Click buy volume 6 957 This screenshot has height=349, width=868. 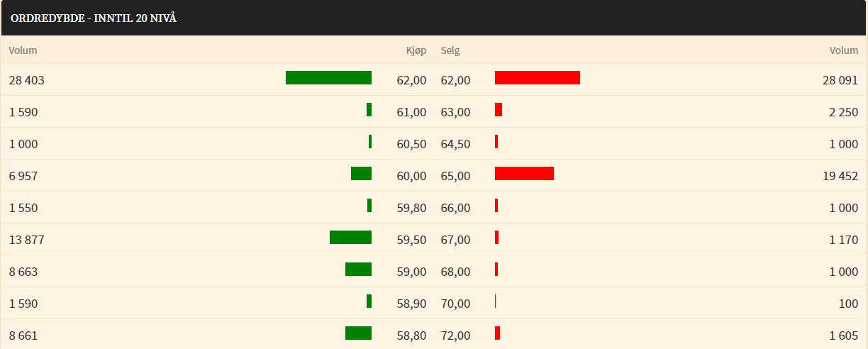tap(23, 176)
